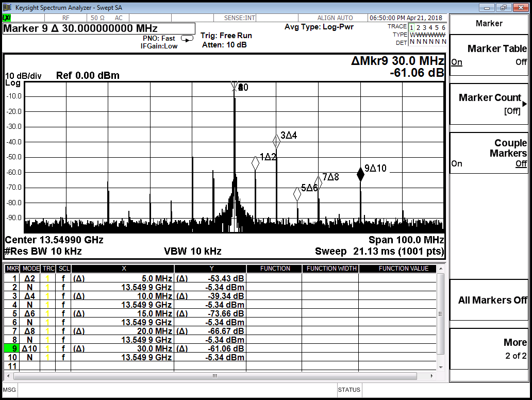Select marker 5Δ6 diamond on trace
This screenshot has width=532, height=400.
point(297,194)
